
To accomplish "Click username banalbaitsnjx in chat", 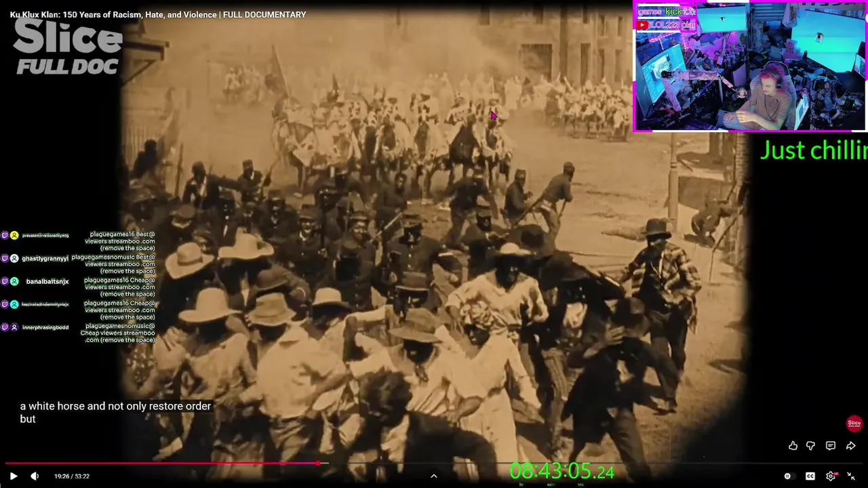I will pyautogui.click(x=47, y=281).
